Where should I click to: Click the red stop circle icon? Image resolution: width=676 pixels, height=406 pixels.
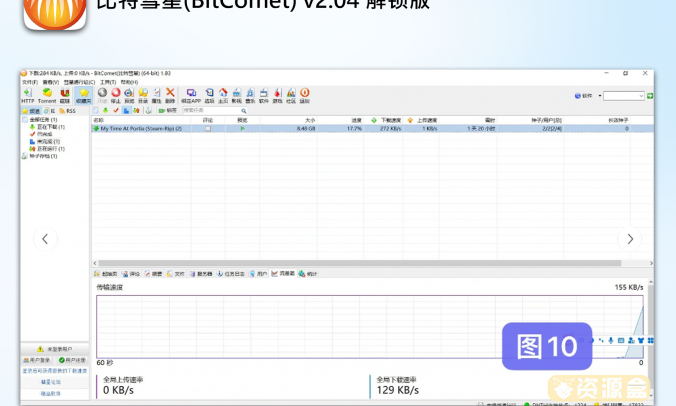[x=116, y=95]
